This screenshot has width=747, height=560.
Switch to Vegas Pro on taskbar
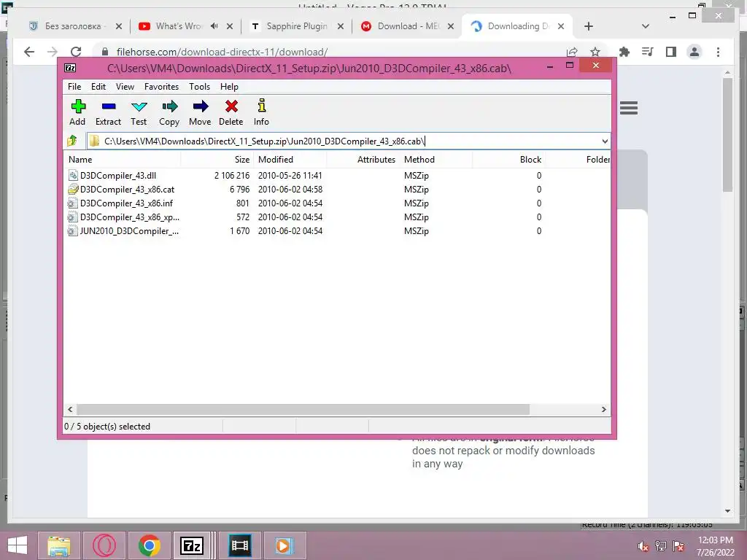point(239,545)
